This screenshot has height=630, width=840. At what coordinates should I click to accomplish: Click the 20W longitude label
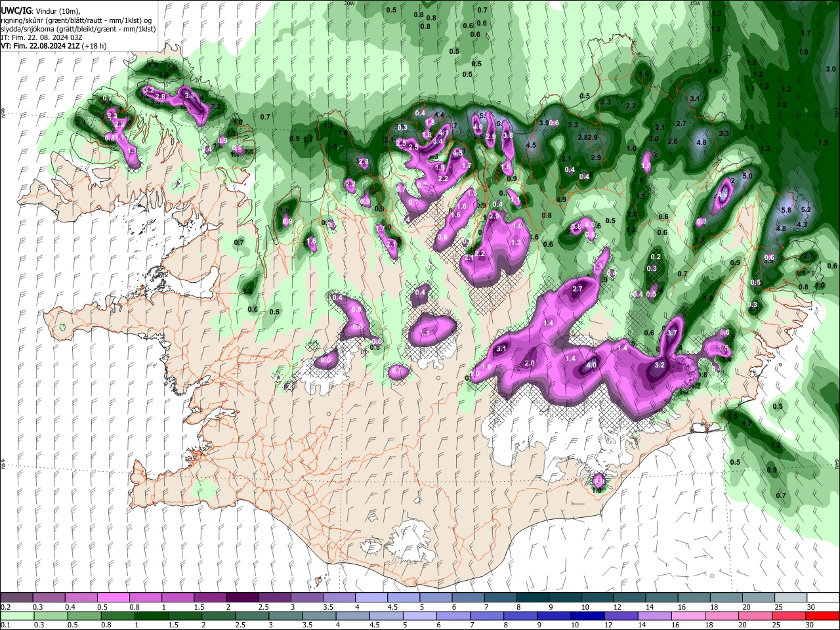pos(349,3)
